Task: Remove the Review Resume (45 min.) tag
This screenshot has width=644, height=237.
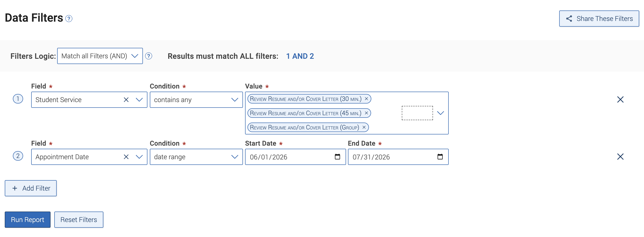Action: click(366, 113)
